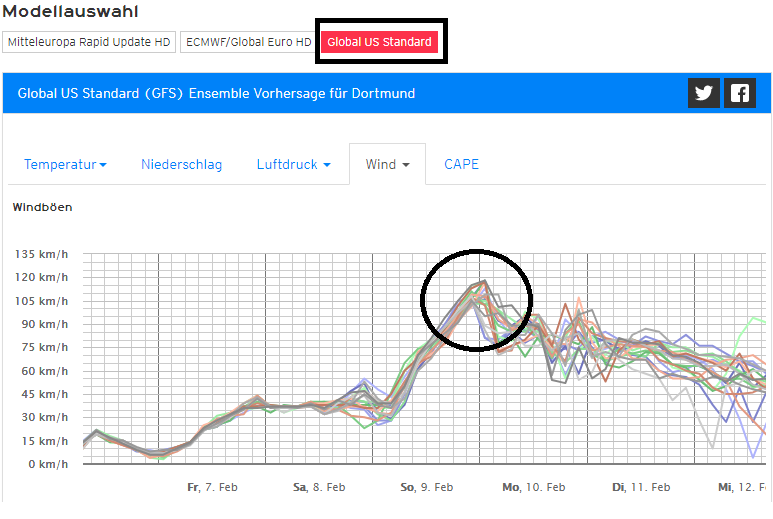Click the Modellauswahl heading
The height and width of the screenshot is (519, 773).
click(70, 11)
